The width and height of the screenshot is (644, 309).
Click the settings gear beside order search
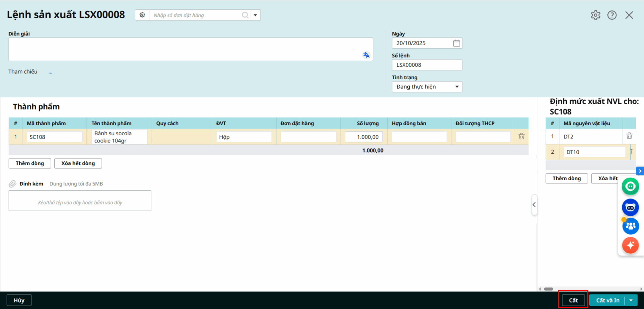click(x=142, y=15)
